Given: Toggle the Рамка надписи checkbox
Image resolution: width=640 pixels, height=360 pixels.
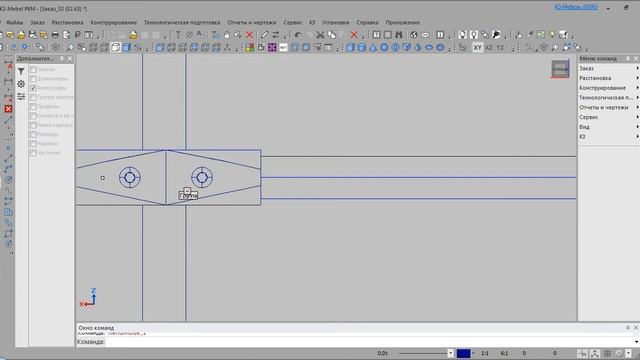Looking at the screenshot, I should (33, 125).
